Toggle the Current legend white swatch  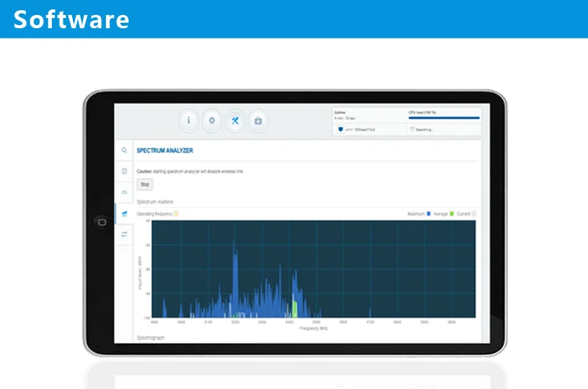click(473, 213)
